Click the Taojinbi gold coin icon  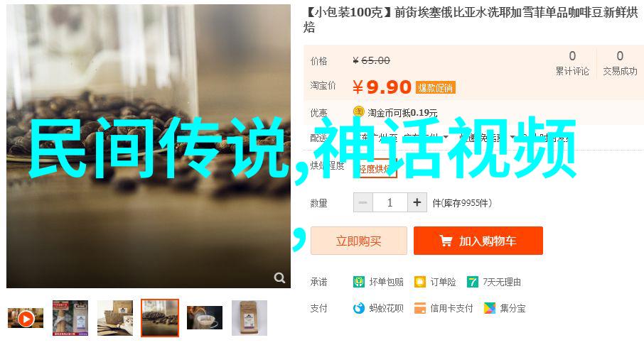pyautogui.click(x=358, y=111)
